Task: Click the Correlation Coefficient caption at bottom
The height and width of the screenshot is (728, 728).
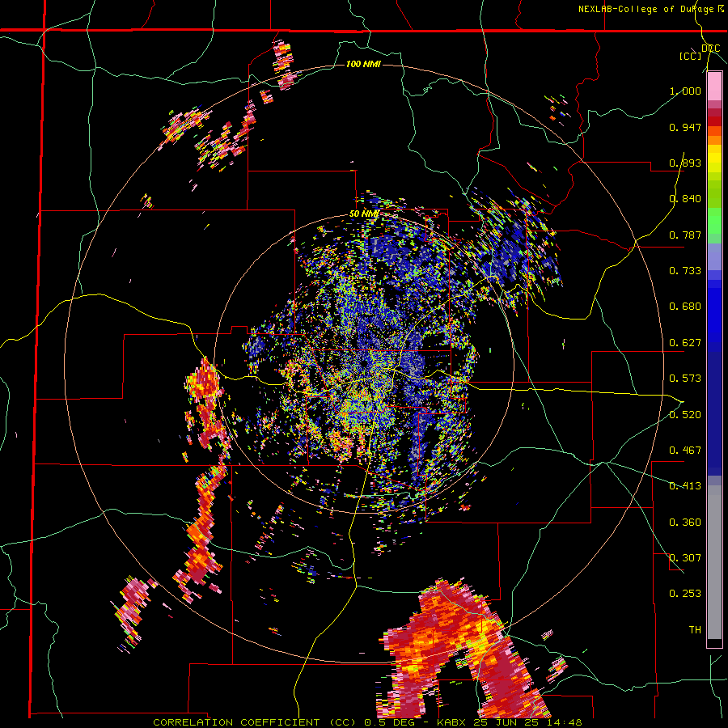Action: pos(367,722)
